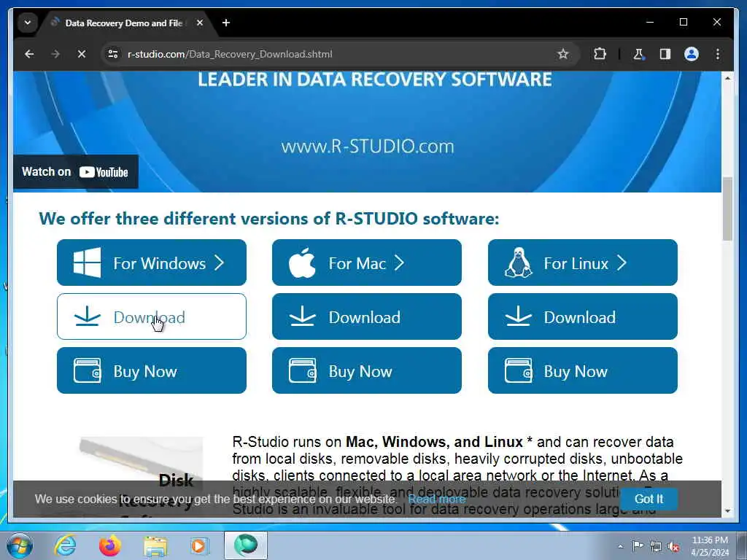Open the For Linux version button
The height and width of the screenshot is (560, 747).
[x=583, y=262]
